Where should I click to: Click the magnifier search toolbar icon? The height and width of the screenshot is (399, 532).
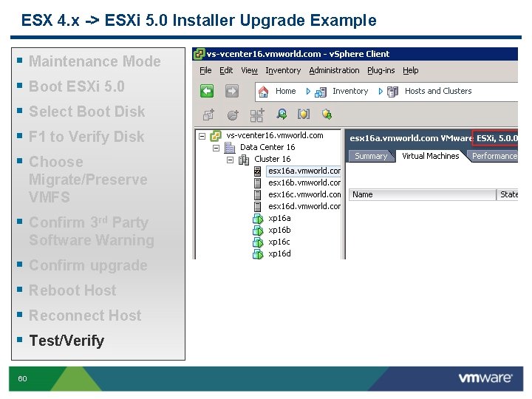(282, 115)
